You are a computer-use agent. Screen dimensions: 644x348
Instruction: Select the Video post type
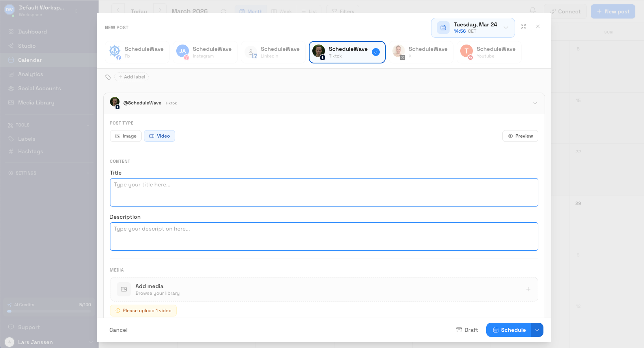click(159, 136)
